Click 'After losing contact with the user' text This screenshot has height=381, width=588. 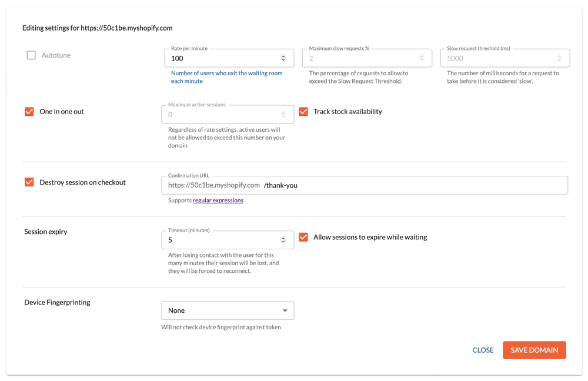click(x=223, y=263)
